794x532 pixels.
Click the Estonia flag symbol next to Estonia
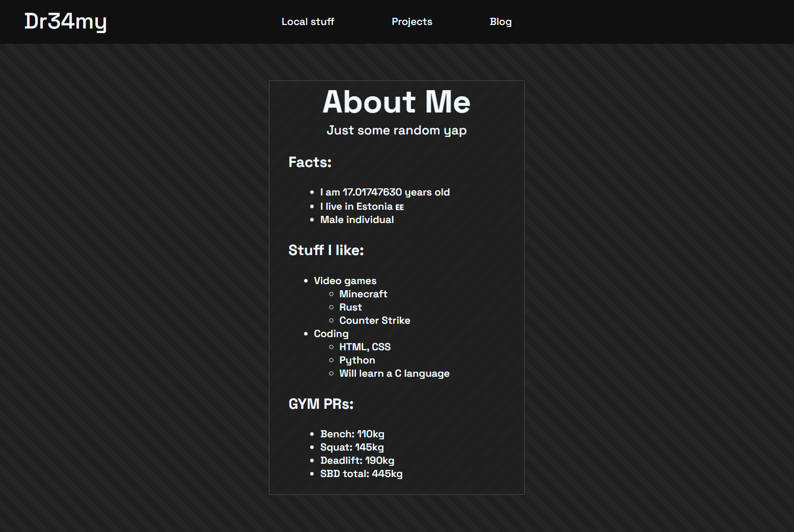399,207
